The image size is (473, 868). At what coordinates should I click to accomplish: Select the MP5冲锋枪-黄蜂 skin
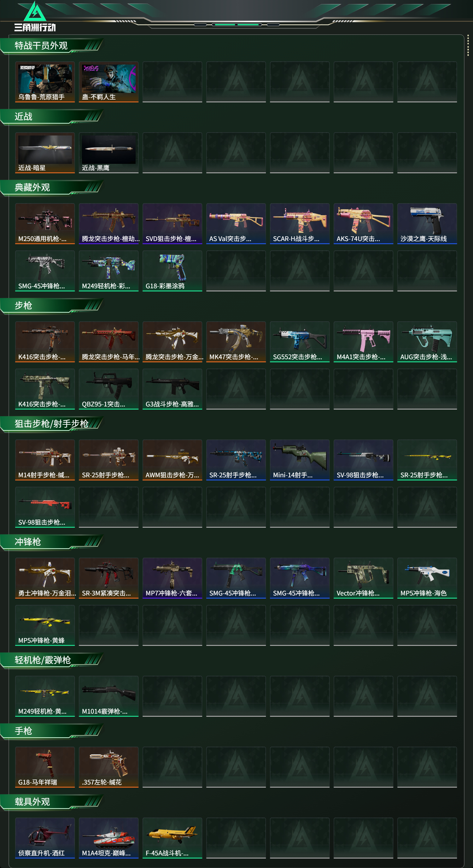(x=45, y=625)
